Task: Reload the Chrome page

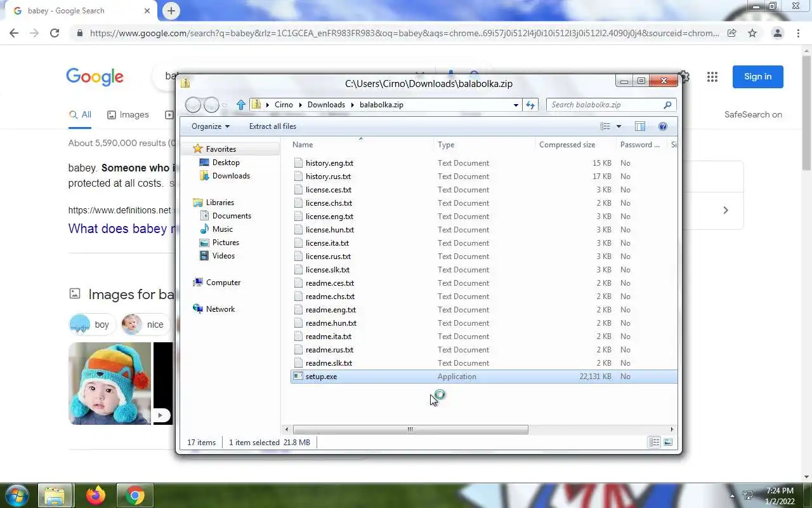Action: pyautogui.click(x=55, y=33)
